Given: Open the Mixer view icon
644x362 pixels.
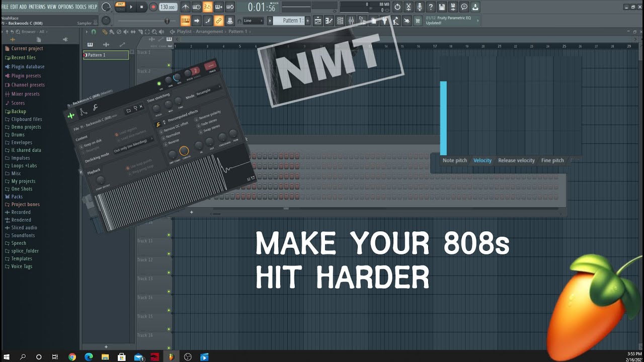Looking at the screenshot, I should pos(351,21).
